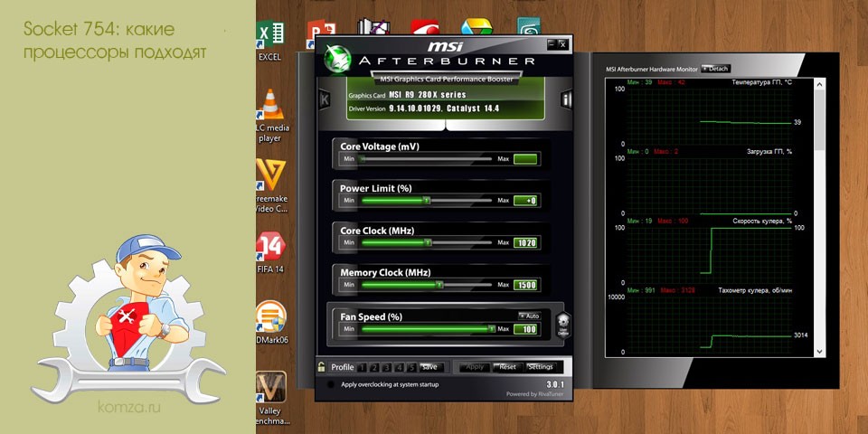The width and height of the screenshot is (868, 434).
Task: Minimize the MSI Afterburner window
Action: pyautogui.click(x=552, y=43)
